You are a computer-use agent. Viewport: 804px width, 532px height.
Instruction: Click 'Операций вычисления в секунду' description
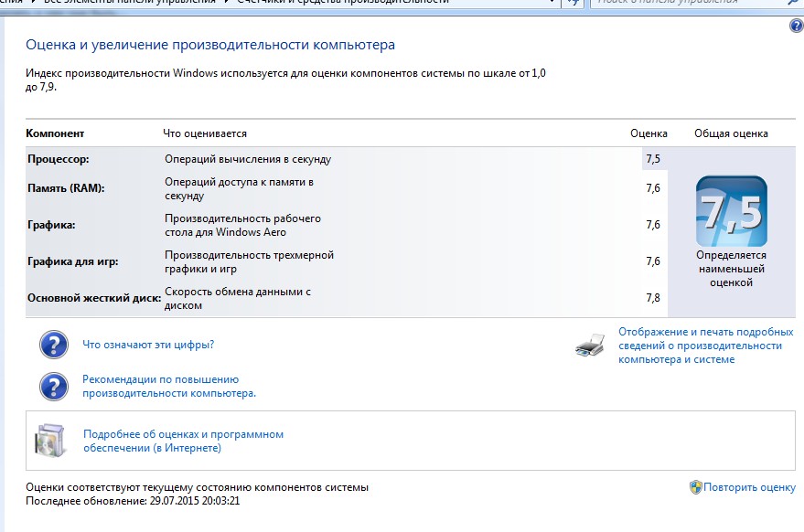(248, 159)
